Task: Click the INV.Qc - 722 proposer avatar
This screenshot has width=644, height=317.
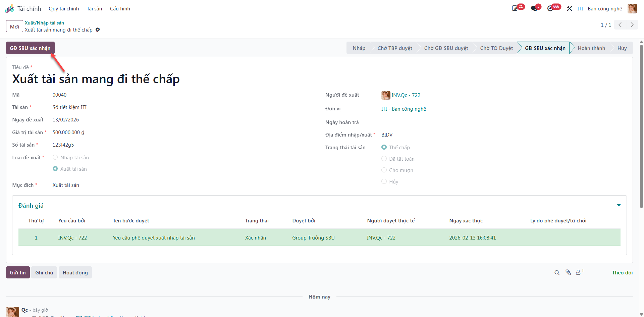Action: (386, 95)
